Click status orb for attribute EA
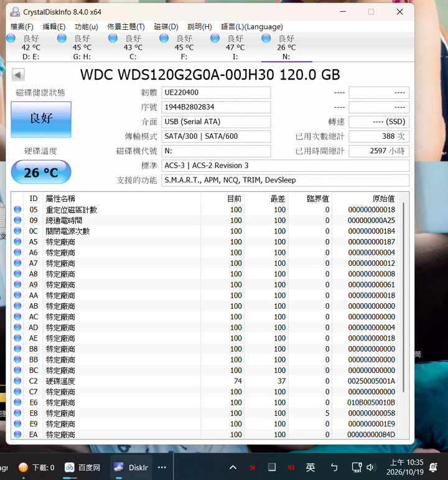This screenshot has width=448, height=480. [x=18, y=435]
